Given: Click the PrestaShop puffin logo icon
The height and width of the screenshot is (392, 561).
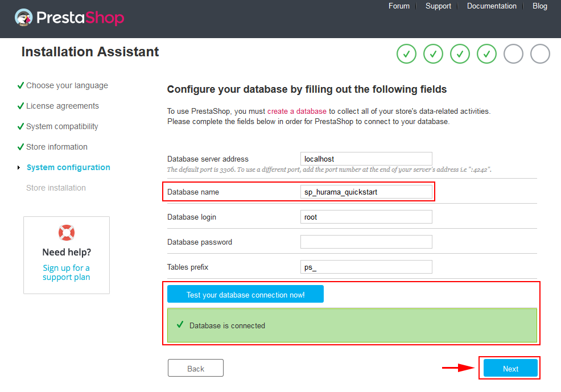Looking at the screenshot, I should 24,18.
